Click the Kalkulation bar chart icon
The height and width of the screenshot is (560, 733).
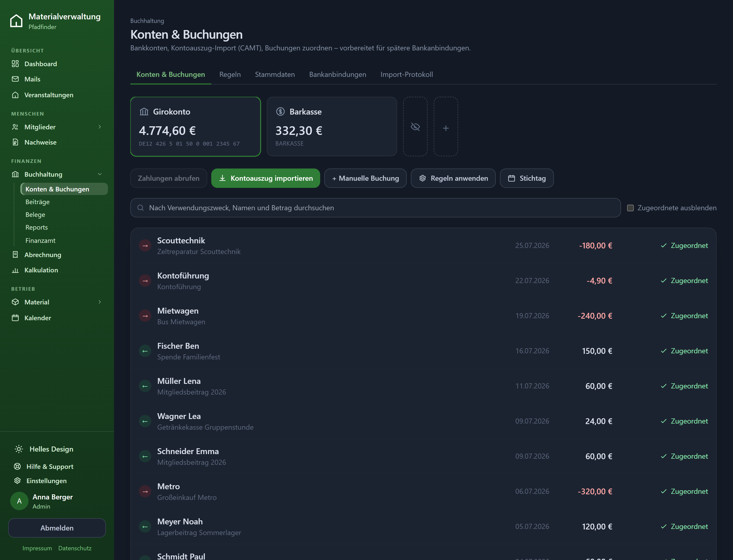(x=15, y=270)
